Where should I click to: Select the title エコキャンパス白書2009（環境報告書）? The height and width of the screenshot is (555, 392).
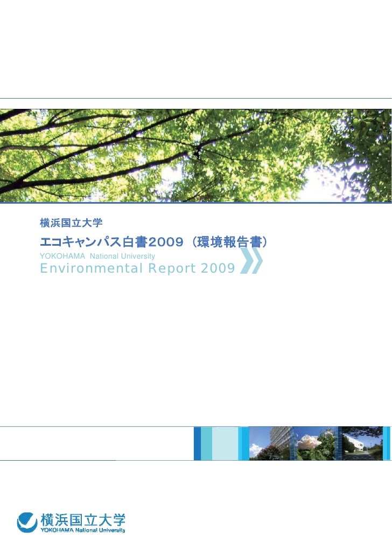coord(154,242)
